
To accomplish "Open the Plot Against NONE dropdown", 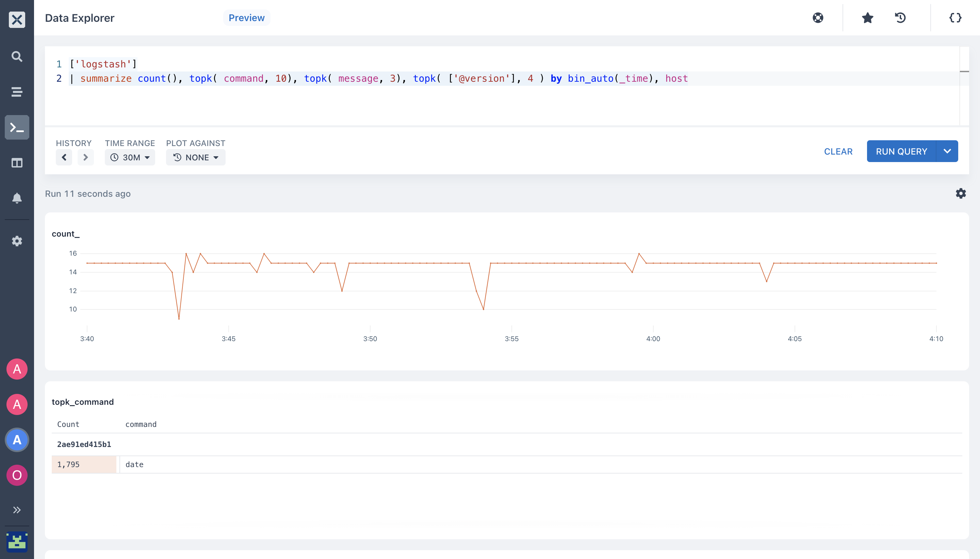I will [196, 157].
